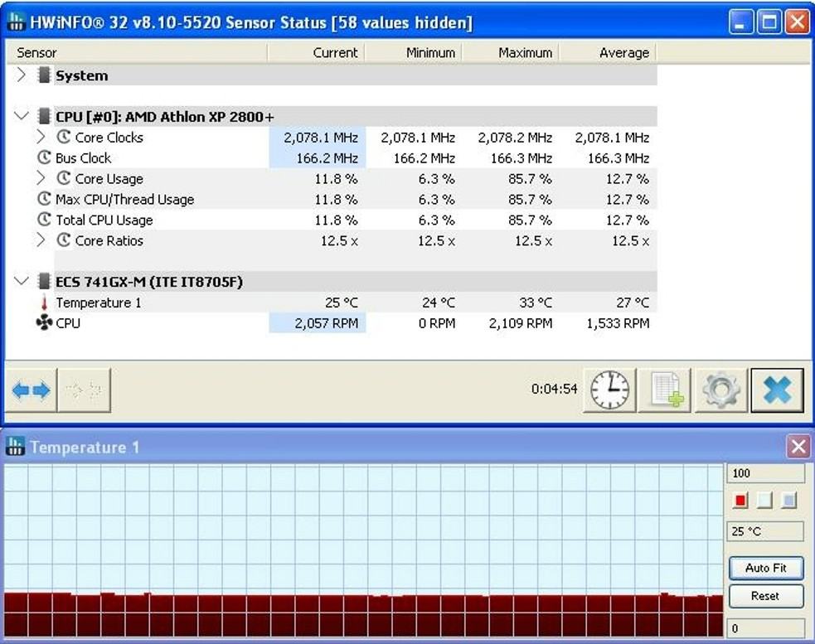Collapse the CPU [#0] AMD Athlon group
This screenshot has height=644, width=815.
21,116
